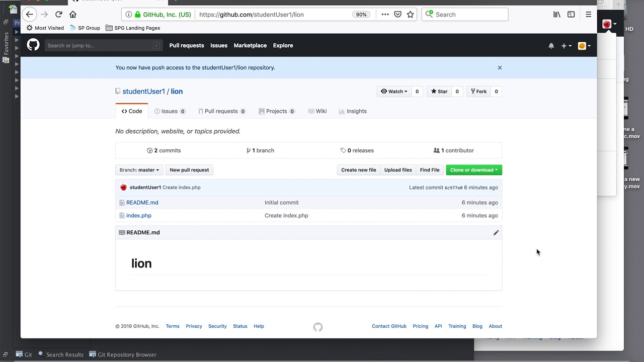Click the Contact GitHub footer link

coord(389,326)
